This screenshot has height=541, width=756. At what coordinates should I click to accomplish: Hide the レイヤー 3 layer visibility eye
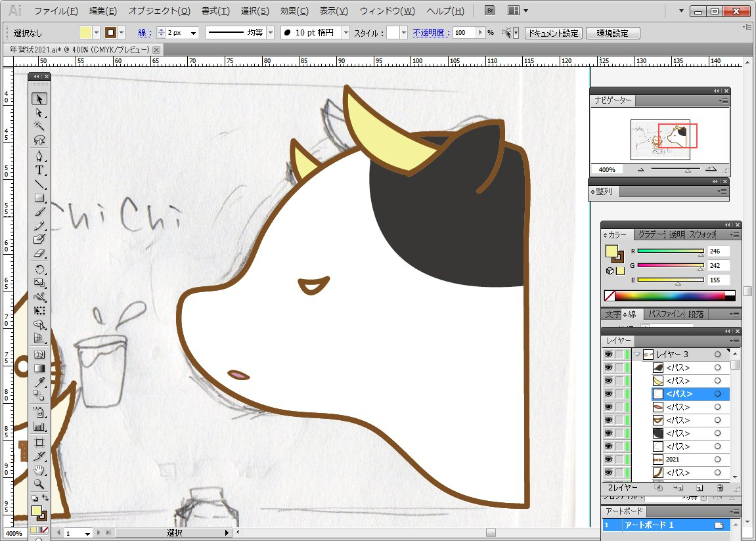[x=608, y=355]
